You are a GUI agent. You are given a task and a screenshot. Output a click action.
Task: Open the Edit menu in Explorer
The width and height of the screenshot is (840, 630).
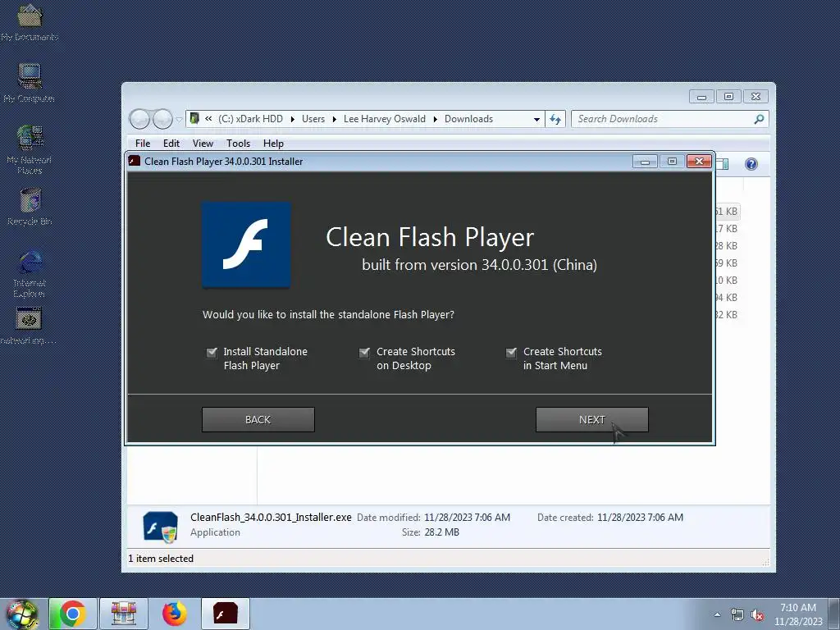click(171, 144)
